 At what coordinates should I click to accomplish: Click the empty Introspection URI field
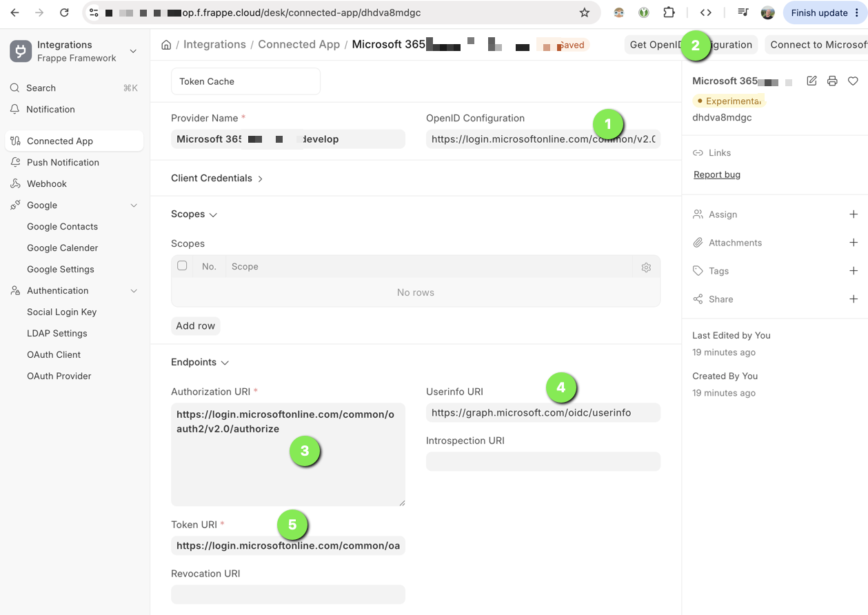tap(543, 461)
